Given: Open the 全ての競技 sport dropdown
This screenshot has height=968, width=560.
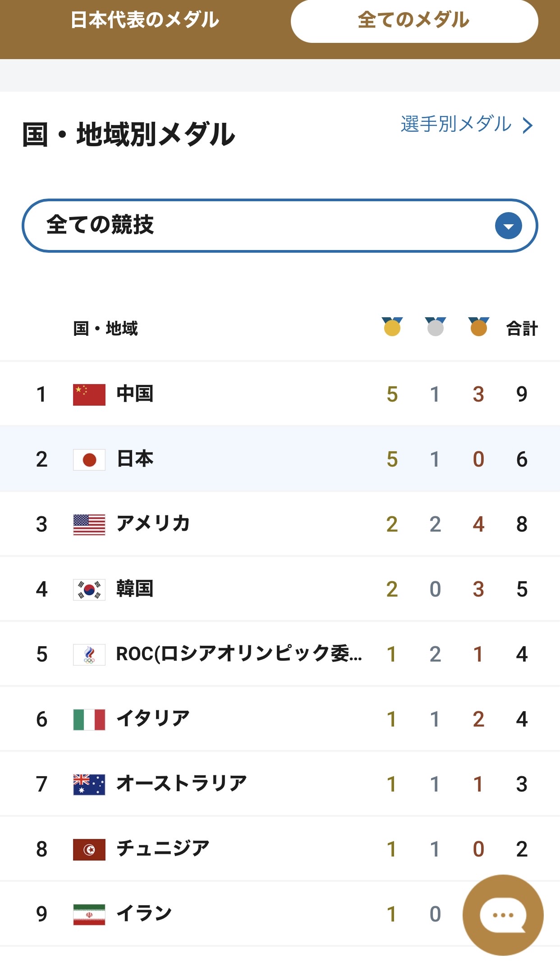Looking at the screenshot, I should coord(280,226).
